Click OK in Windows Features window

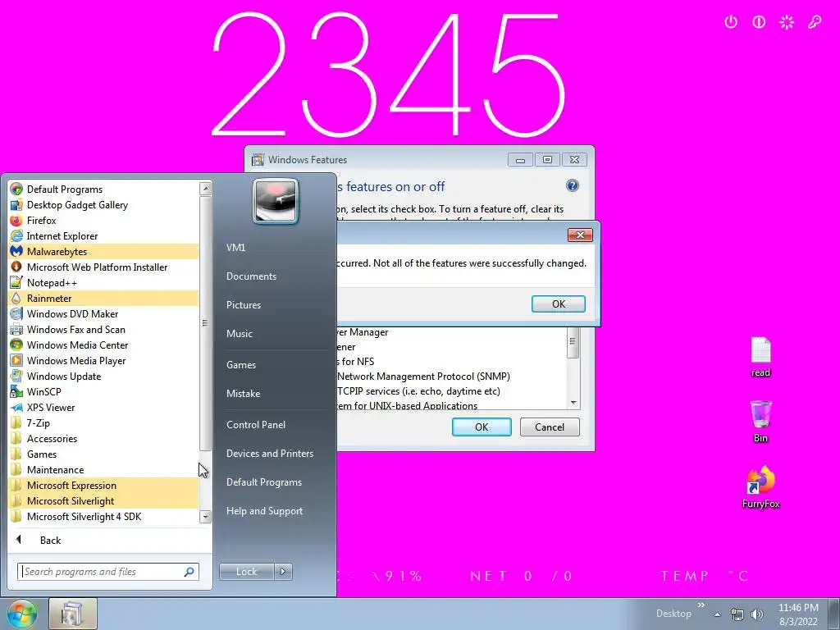(482, 427)
